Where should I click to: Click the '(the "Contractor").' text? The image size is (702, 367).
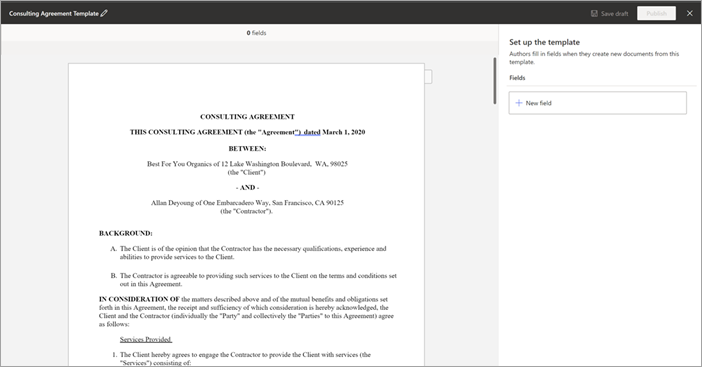(x=246, y=211)
